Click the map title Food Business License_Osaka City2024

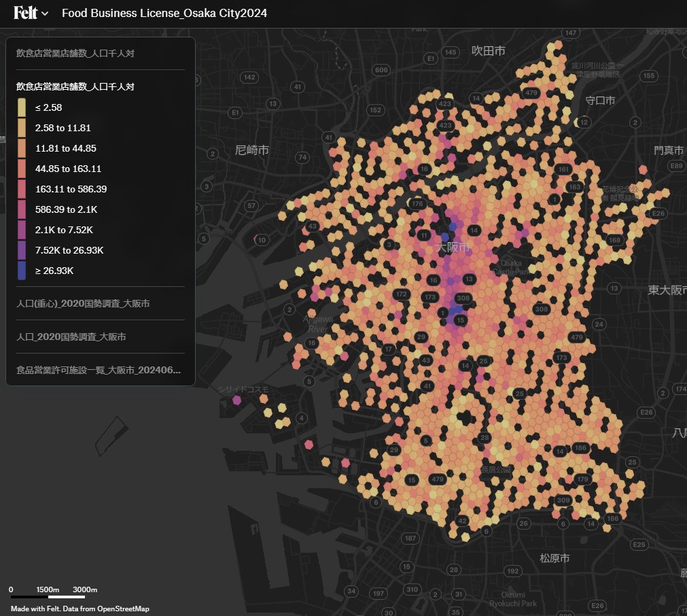coord(164,13)
